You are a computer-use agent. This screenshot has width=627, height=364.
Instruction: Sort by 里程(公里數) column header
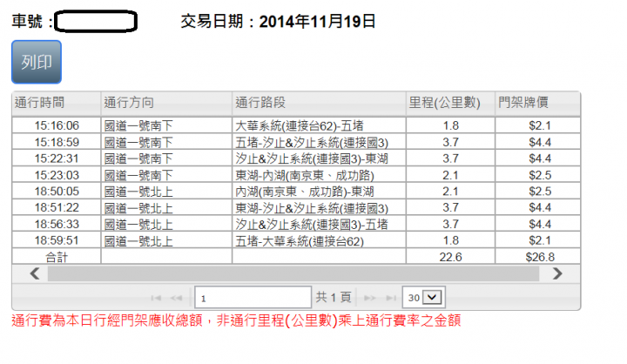[451, 104]
